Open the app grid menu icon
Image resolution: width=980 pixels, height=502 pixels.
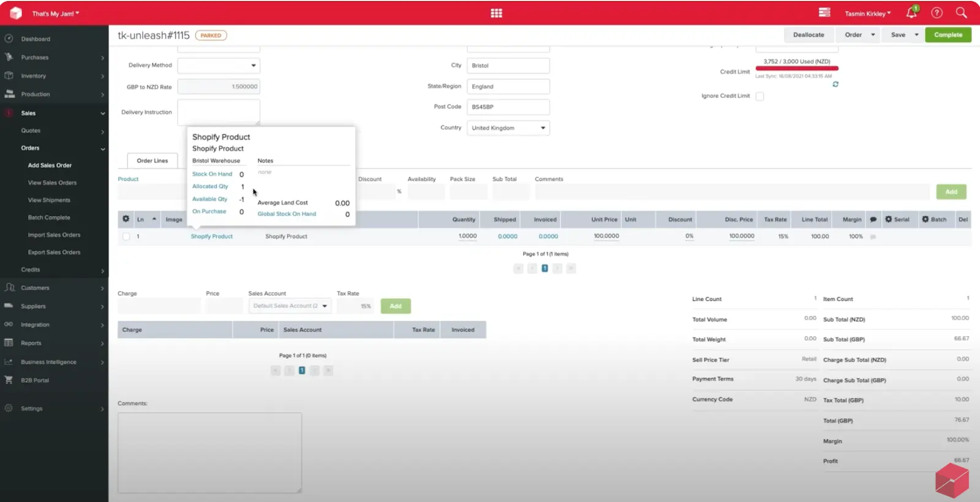496,13
